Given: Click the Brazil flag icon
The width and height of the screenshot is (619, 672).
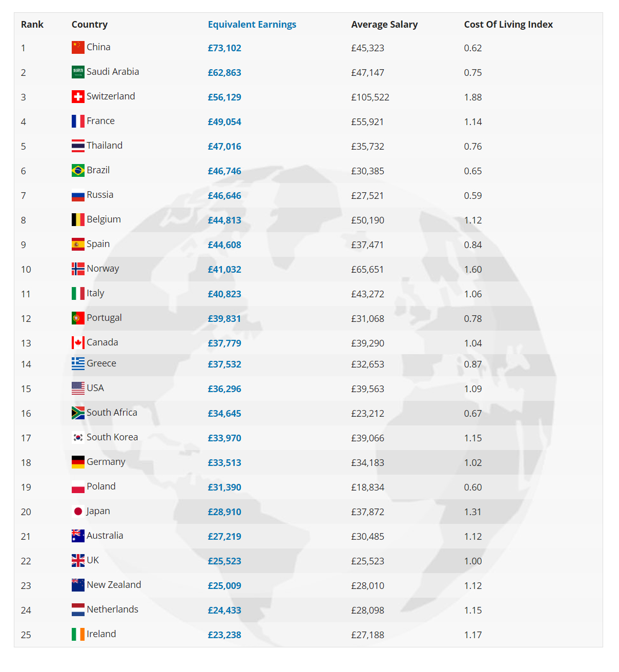Looking at the screenshot, I should click(x=78, y=171).
